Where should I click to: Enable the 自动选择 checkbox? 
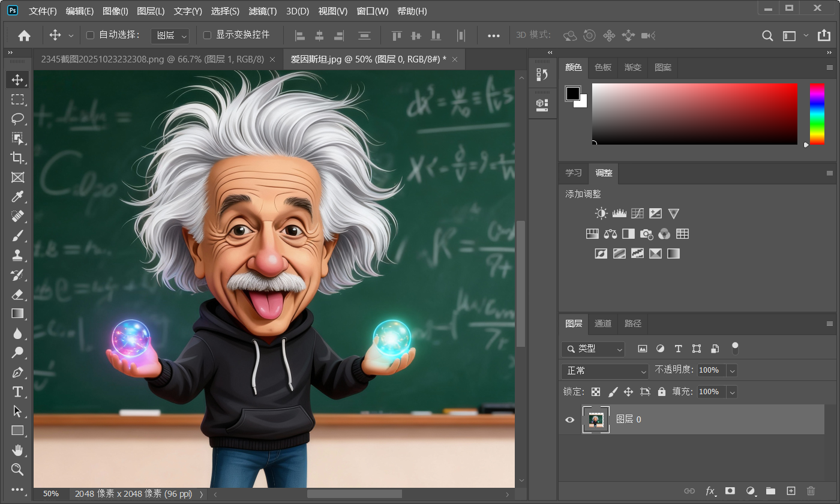[91, 35]
